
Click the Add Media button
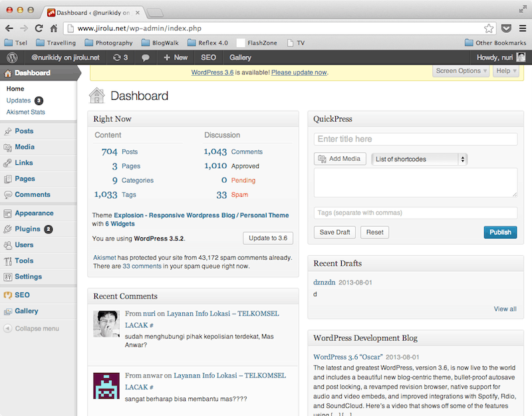340,159
